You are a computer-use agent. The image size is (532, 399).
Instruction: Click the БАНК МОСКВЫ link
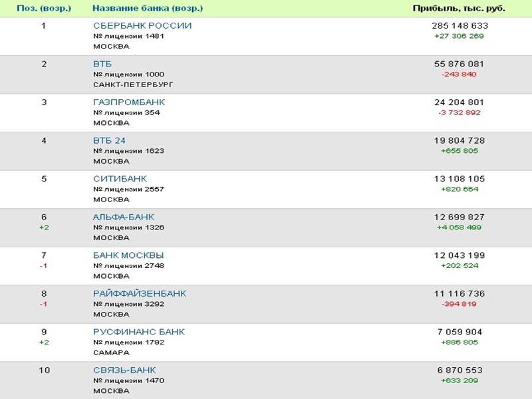[x=128, y=255]
